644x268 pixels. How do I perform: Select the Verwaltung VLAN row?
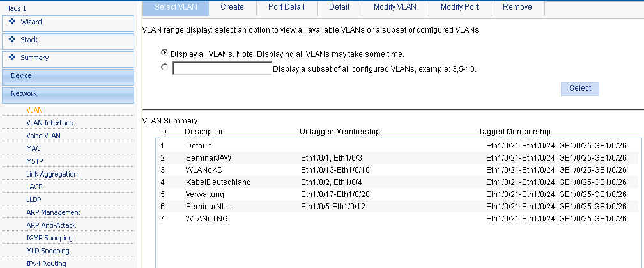(394, 194)
